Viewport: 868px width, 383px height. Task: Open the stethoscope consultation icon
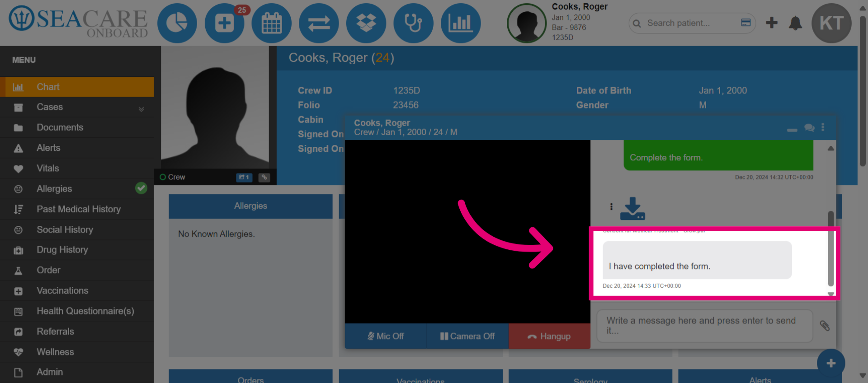[413, 23]
